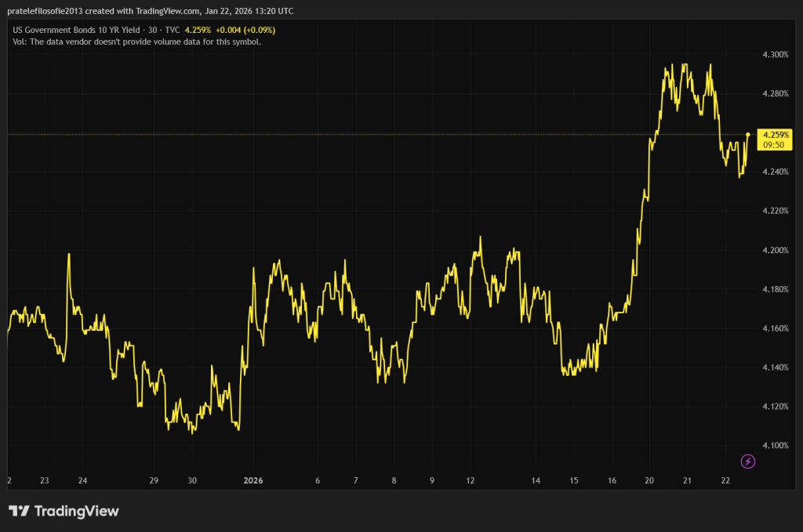Image resolution: width=803 pixels, height=532 pixels.
Task: Click date 29 on the time axis
Action: (154, 480)
